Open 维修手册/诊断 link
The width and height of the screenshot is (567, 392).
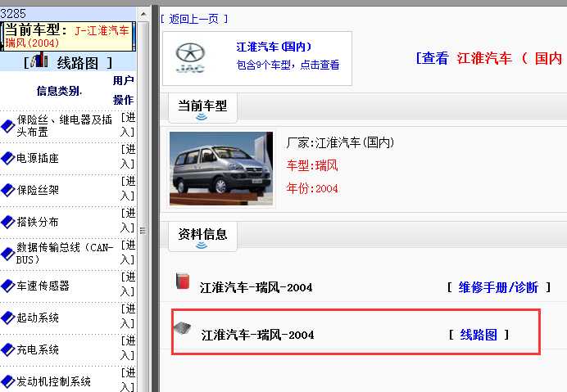(x=498, y=287)
